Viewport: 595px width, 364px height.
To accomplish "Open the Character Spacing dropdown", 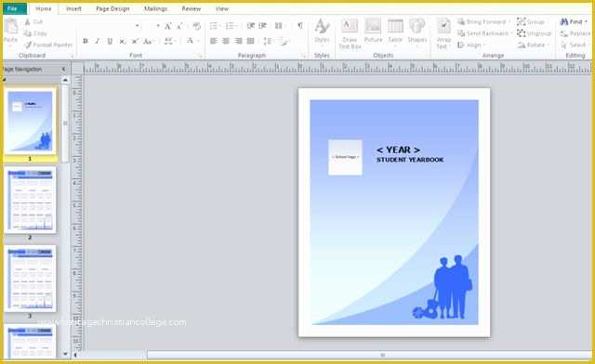I will [169, 41].
